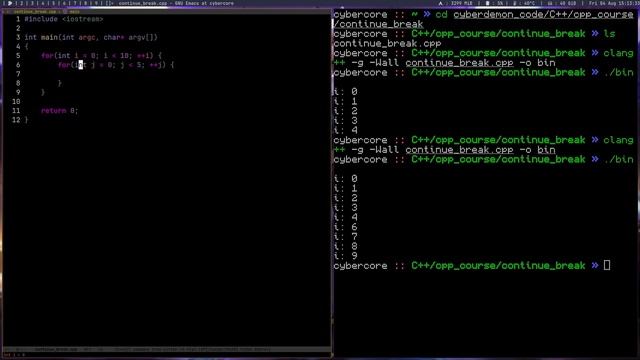Click 'continue_break.cpp' file listing in terminal
The height and width of the screenshot is (360, 640).
[x=387, y=43]
